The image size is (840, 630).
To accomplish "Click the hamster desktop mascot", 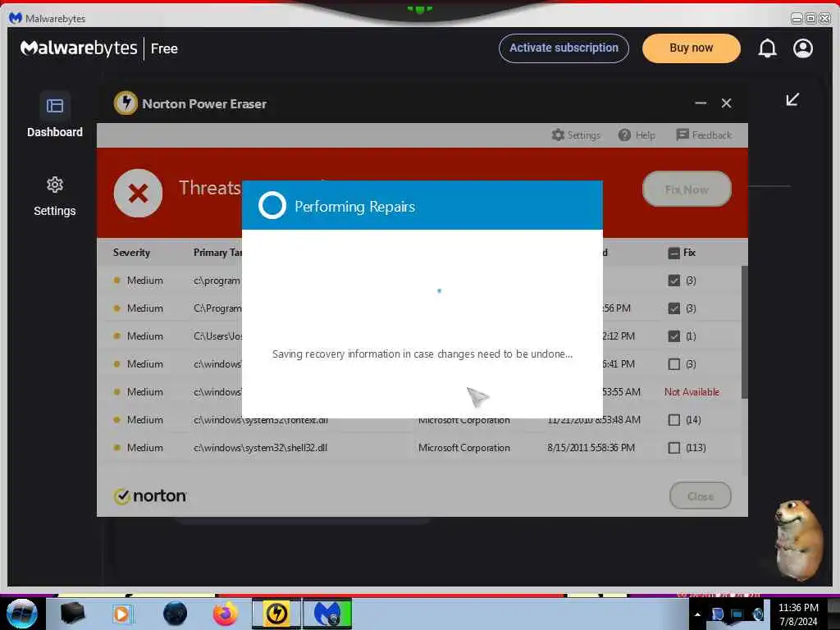I will coord(798,540).
